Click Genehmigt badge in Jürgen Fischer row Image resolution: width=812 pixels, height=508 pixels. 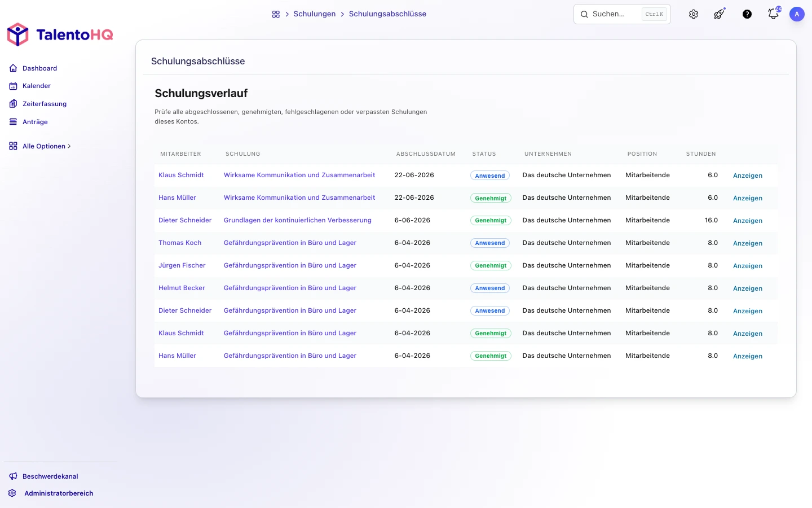(491, 266)
